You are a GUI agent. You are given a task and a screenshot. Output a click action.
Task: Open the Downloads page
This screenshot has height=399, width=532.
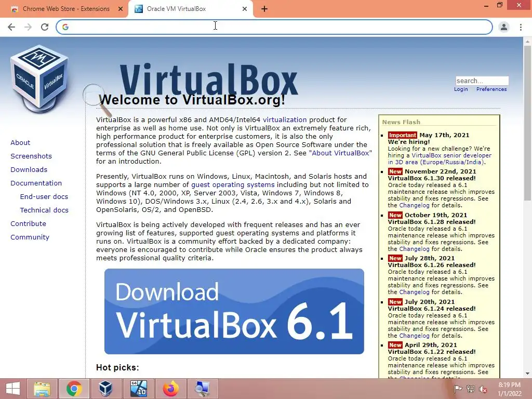coord(29,170)
